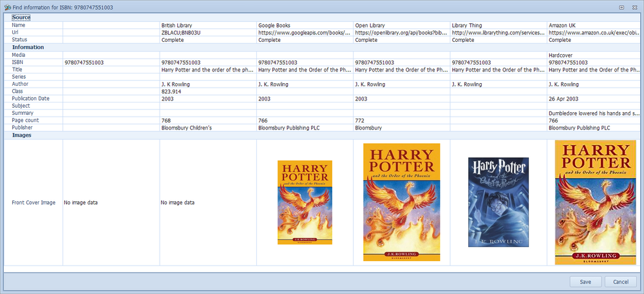This screenshot has height=294, width=644.
Task: Click the librarything.com url cell
Action: point(499,32)
